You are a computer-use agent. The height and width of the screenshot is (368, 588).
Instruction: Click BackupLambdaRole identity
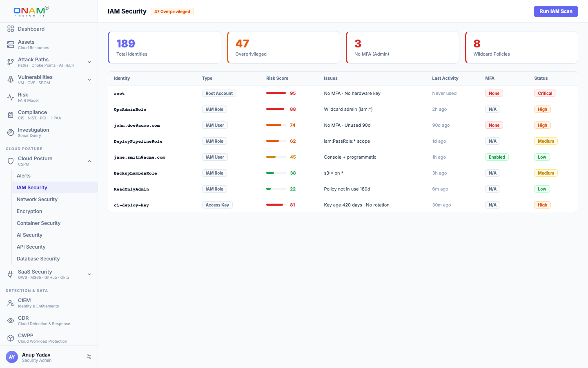[135, 173]
